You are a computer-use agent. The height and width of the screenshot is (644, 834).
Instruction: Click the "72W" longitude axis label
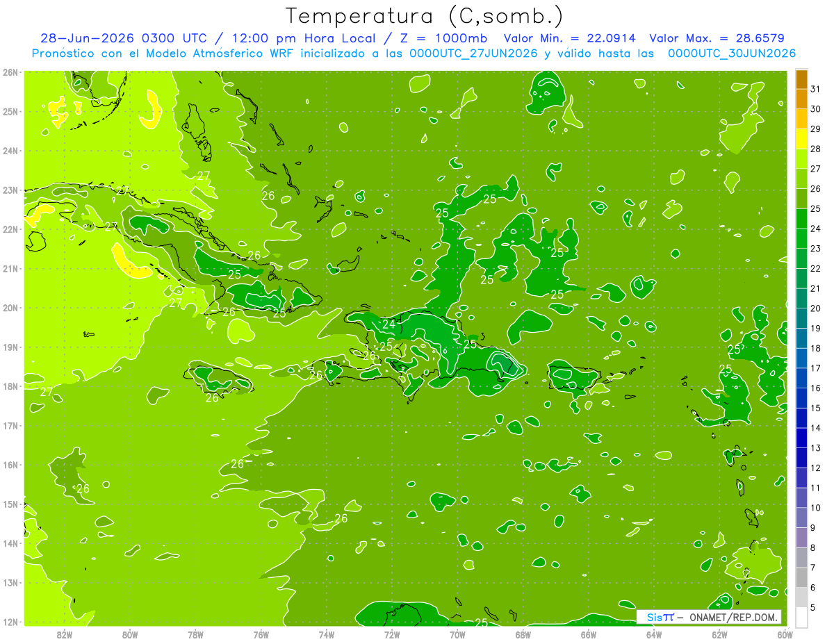pos(392,634)
